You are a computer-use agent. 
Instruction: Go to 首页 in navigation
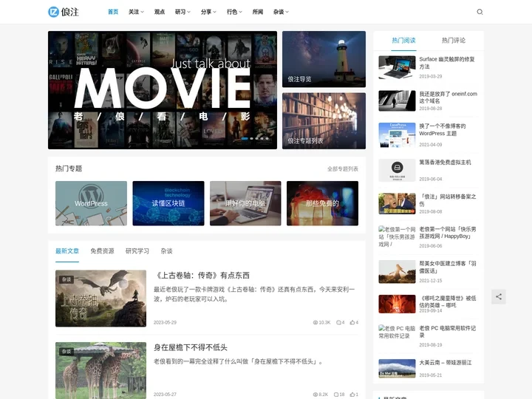click(113, 12)
